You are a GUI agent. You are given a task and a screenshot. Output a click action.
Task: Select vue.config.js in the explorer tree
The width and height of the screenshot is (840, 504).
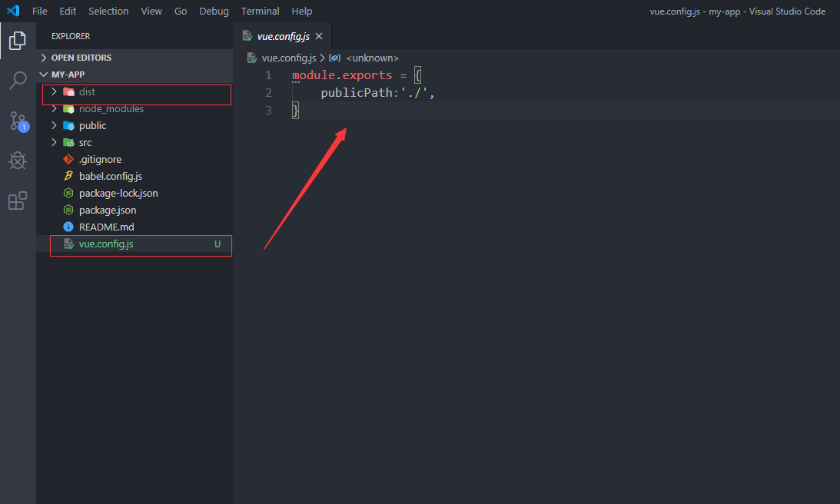pos(106,244)
